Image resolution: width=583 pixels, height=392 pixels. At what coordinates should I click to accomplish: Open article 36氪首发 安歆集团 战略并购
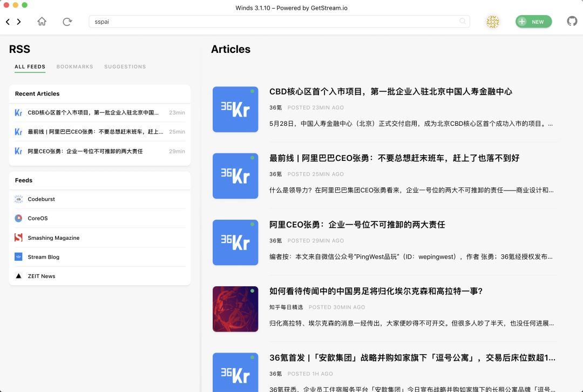(412, 358)
